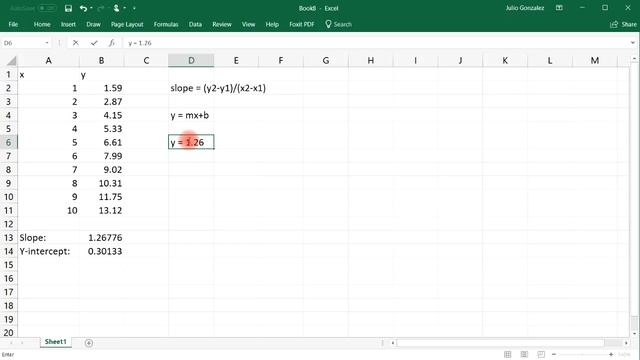Click zoom out minus button
The image size is (640, 360).
554,354
